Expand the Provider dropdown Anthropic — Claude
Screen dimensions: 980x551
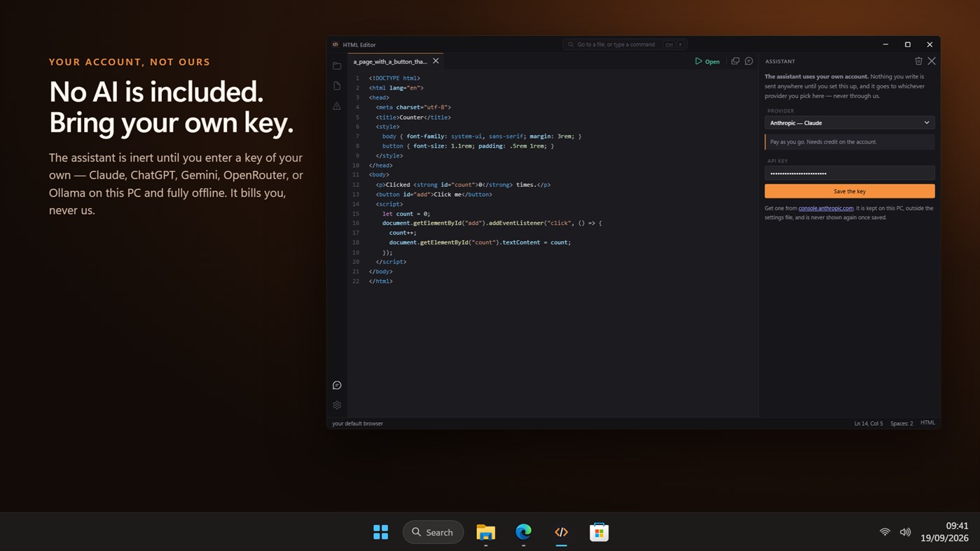pyautogui.click(x=850, y=123)
